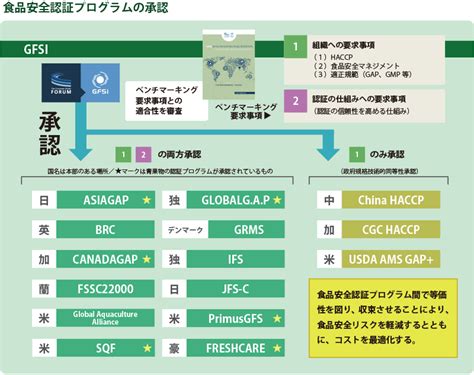Click the 米 box beside Global Aquaculture Alliance
474x375 pixels.
44,318
